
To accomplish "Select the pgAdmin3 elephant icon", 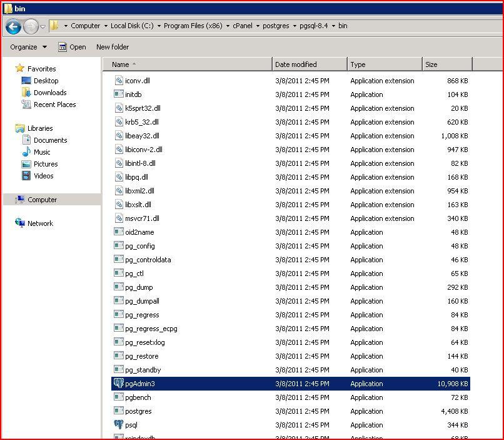I will pos(119,383).
